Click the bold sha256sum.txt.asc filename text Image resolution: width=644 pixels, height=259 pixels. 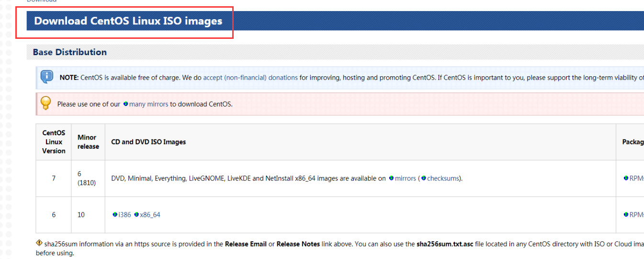click(445, 244)
